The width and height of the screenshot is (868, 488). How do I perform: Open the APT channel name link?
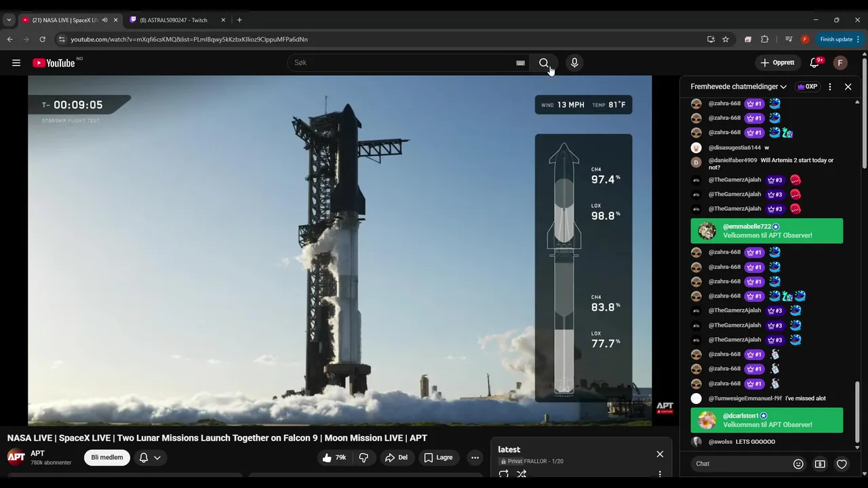(37, 453)
